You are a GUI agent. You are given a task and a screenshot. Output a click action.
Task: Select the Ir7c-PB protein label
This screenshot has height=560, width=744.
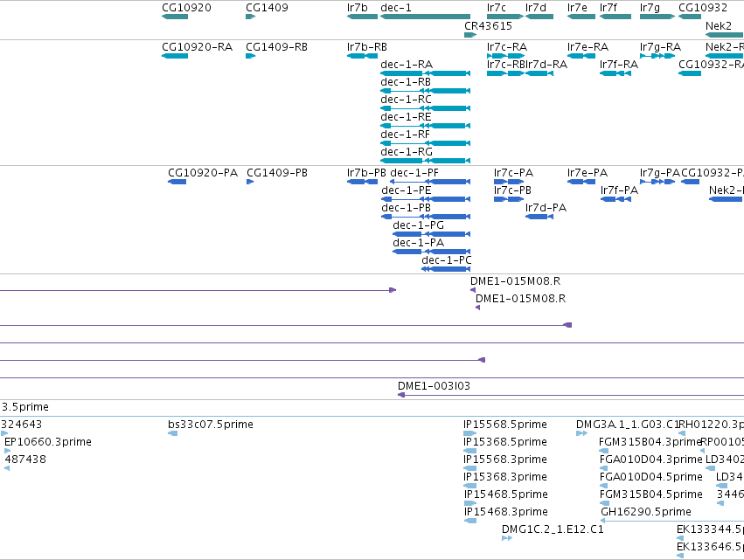tap(512, 190)
